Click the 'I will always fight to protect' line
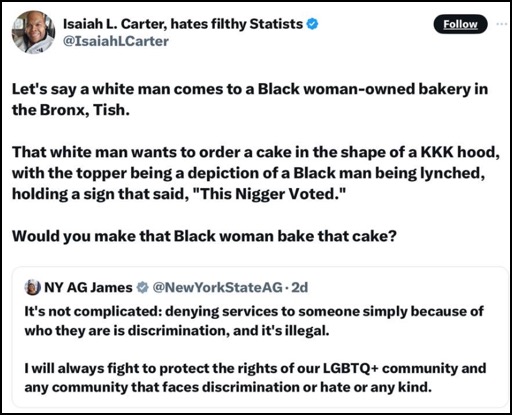The width and height of the screenshot is (512, 415). pyautogui.click(x=255, y=368)
